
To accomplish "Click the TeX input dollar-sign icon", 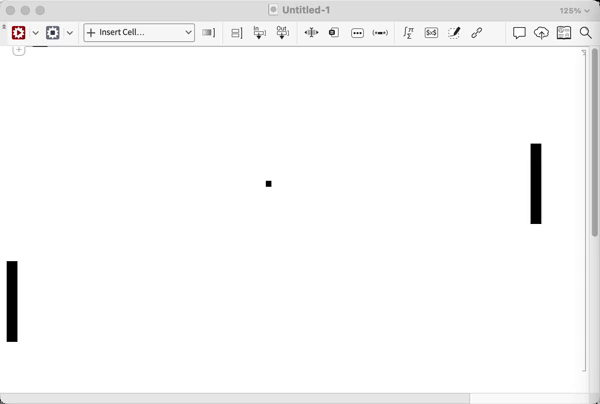I will [431, 33].
